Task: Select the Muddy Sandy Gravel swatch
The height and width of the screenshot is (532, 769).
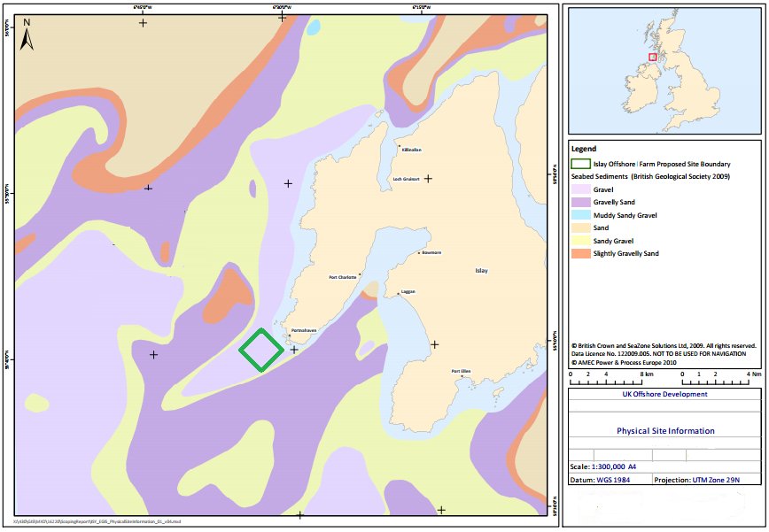Action: click(580, 215)
